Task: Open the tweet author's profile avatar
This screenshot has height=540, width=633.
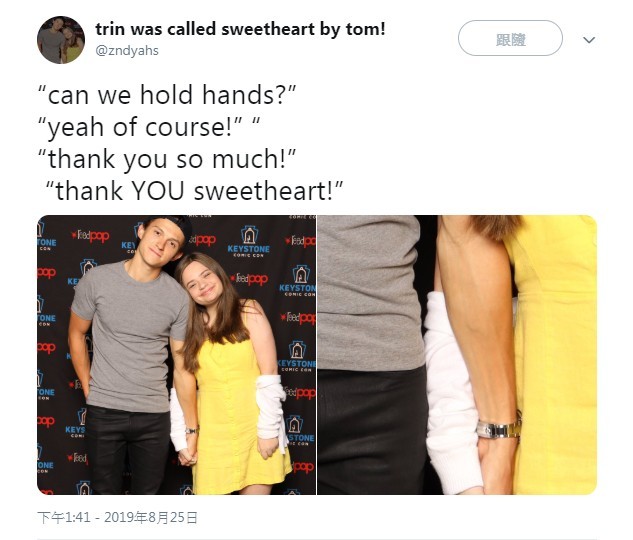Action: (x=61, y=40)
